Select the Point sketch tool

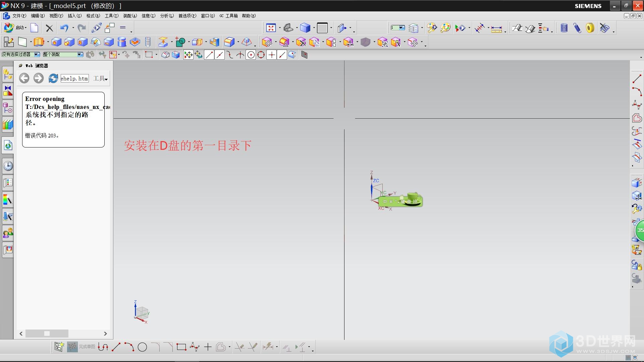click(x=208, y=347)
